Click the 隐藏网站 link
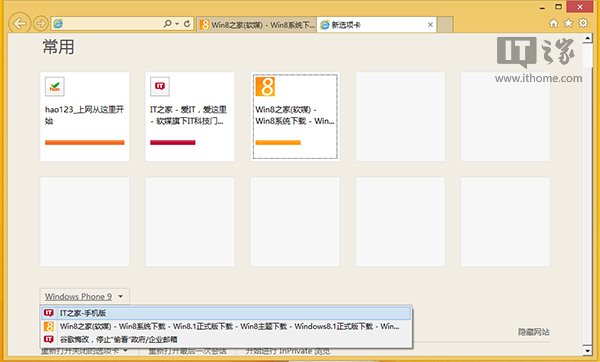This screenshot has width=600, height=362. click(x=534, y=332)
